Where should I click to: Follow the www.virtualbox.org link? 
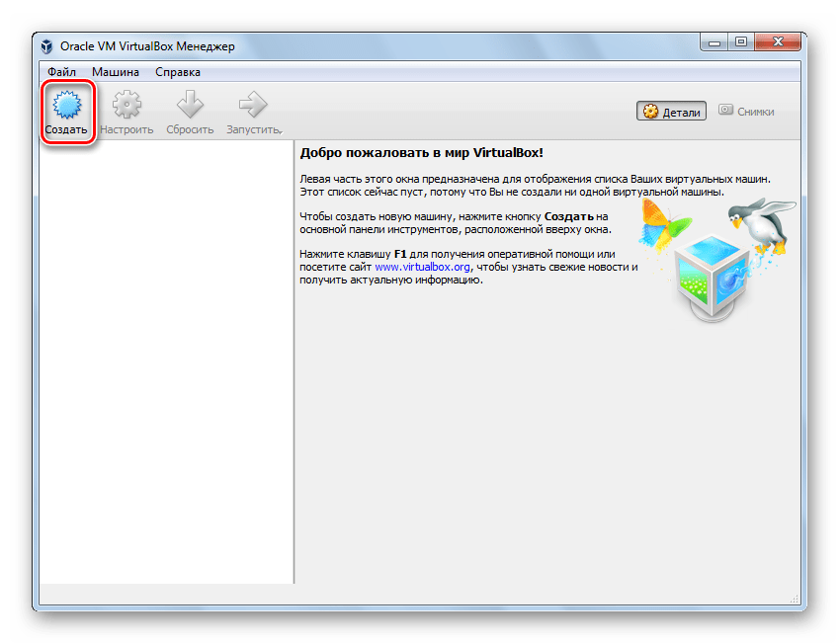tap(422, 267)
